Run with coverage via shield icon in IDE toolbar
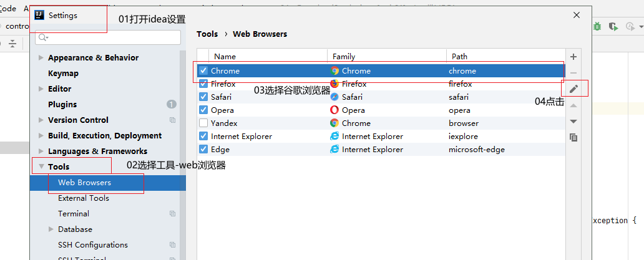Viewport: 644px width, 260px height. 613,27
